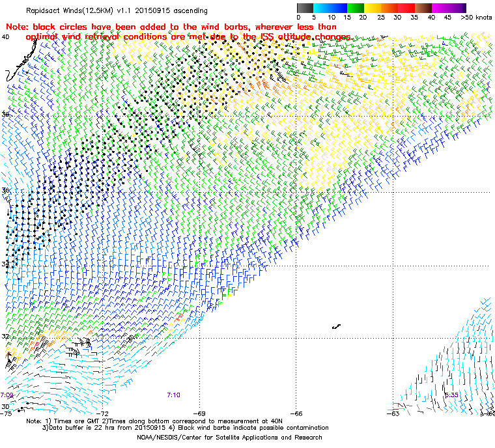Click the purple 7:09 overpass time label
The image size is (495, 448).
click(x=7, y=395)
